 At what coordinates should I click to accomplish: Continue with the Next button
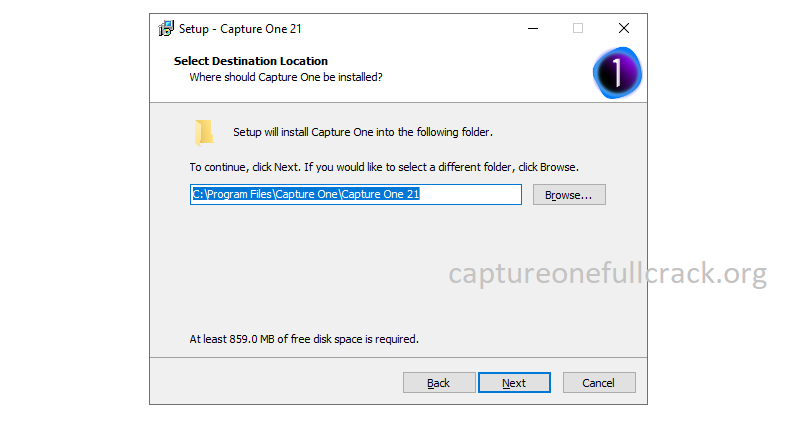(514, 383)
